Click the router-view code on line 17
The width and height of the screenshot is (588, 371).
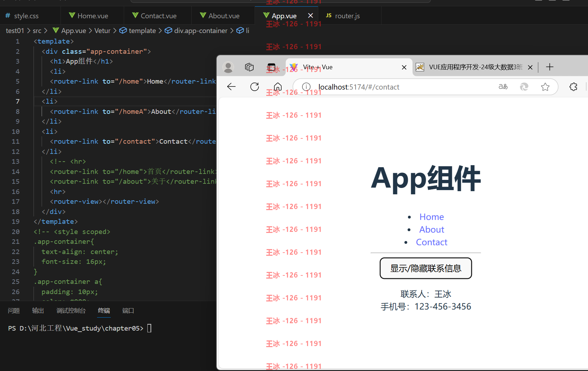pyautogui.click(x=104, y=201)
